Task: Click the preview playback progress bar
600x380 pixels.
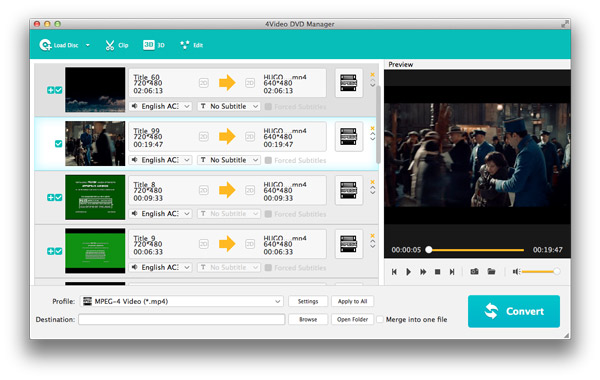Action: tap(476, 250)
